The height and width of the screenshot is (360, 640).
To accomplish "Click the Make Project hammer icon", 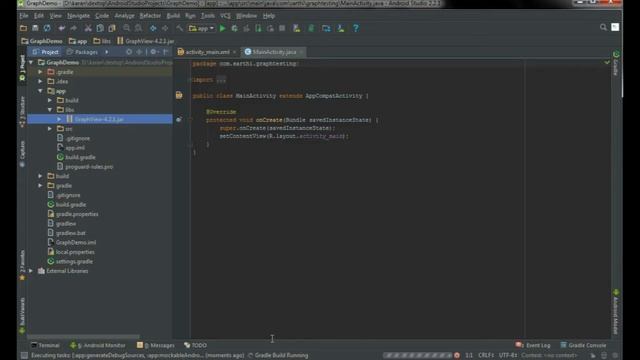I will [x=180, y=28].
